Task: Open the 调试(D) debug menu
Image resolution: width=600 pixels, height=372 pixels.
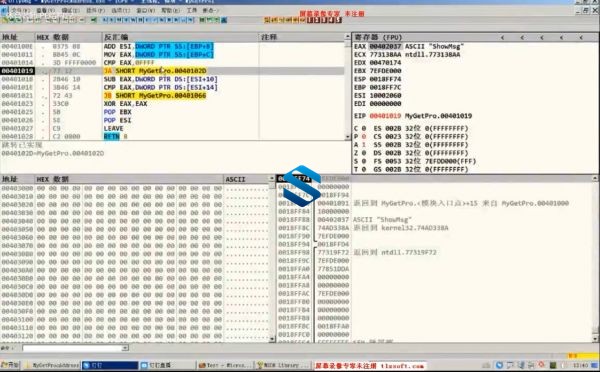Action: click(x=70, y=10)
